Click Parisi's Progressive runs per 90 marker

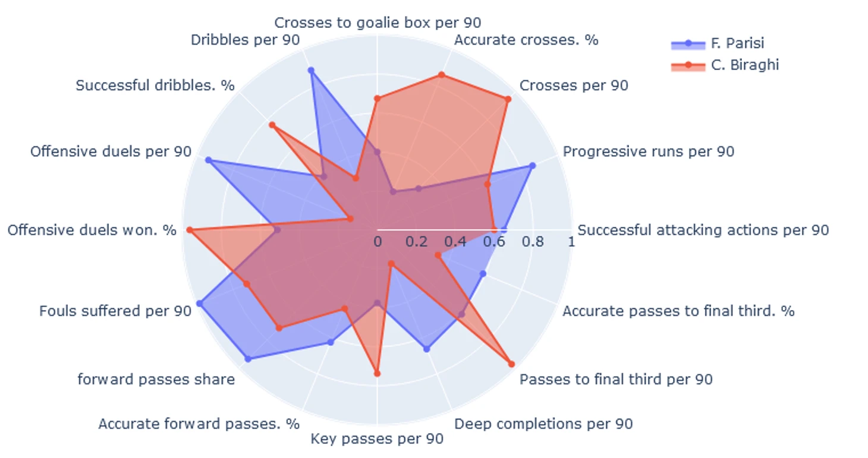pos(532,166)
